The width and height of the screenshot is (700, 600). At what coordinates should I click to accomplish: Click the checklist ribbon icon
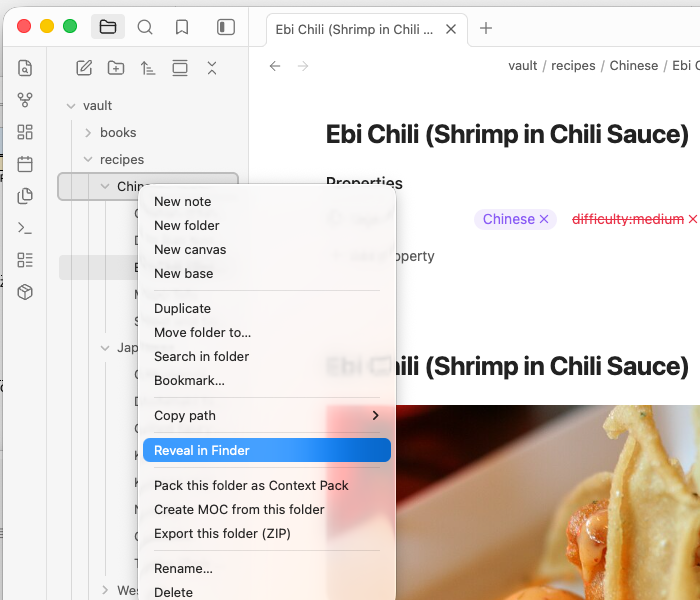point(25,260)
